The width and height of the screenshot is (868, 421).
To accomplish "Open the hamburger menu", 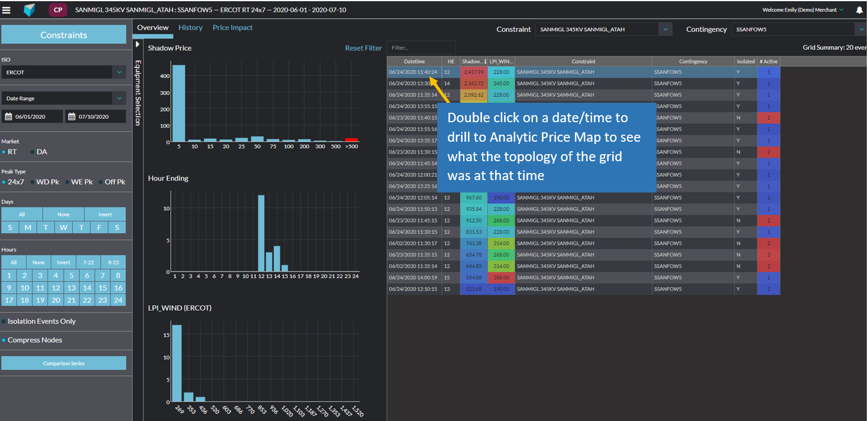I will click(x=6, y=10).
